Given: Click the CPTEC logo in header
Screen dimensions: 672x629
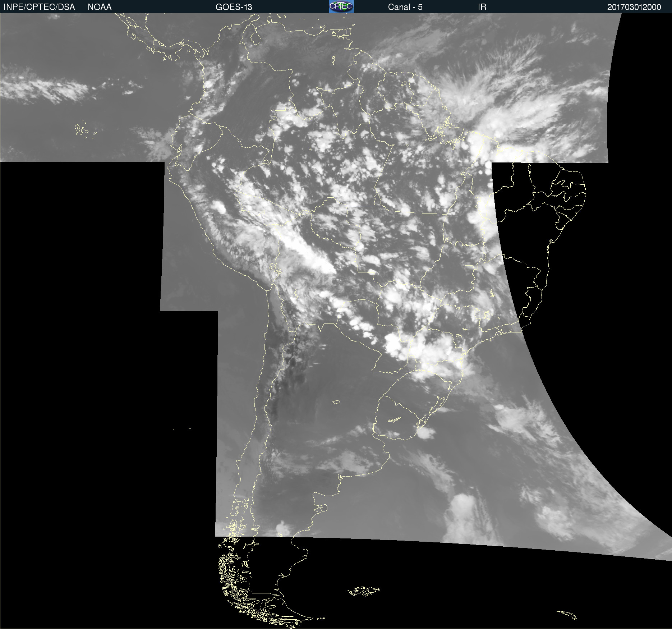Looking at the screenshot, I should point(341,6).
